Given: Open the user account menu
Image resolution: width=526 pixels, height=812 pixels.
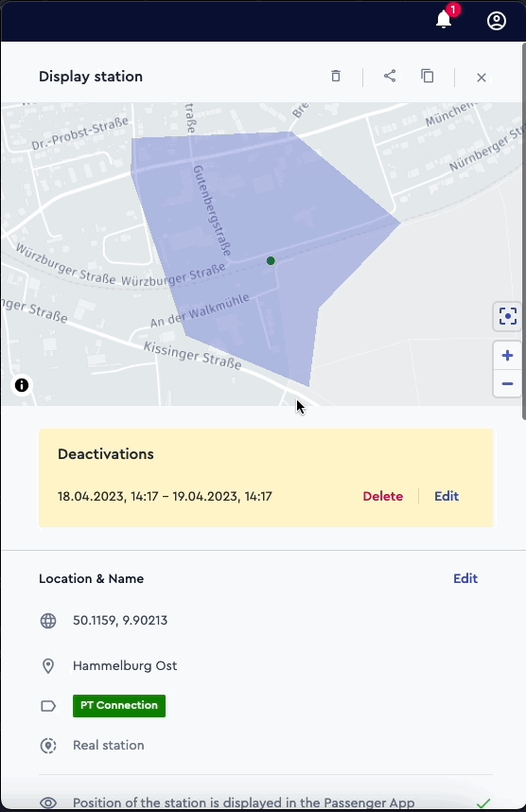Looking at the screenshot, I should point(496,21).
